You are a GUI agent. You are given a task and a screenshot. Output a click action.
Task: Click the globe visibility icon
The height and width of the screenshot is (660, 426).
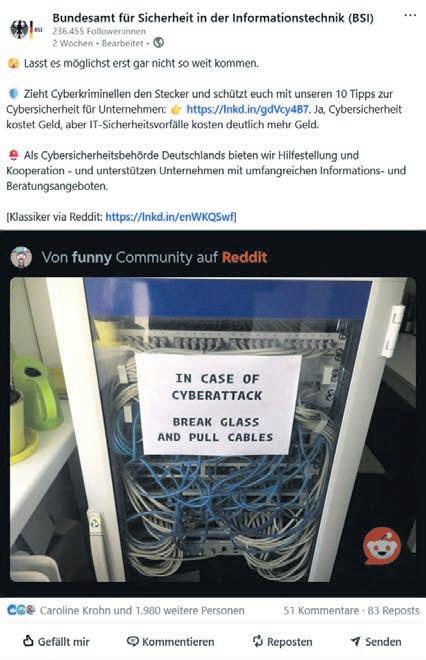(158, 43)
